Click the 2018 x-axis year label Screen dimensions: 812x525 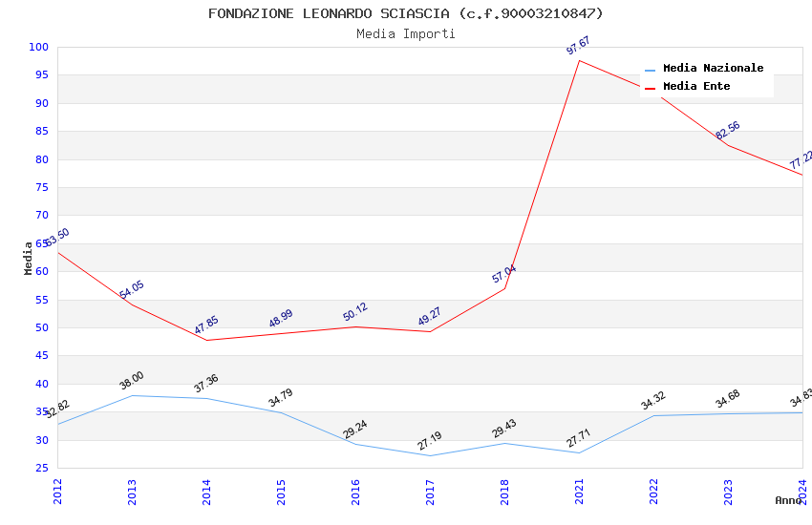pos(504,492)
